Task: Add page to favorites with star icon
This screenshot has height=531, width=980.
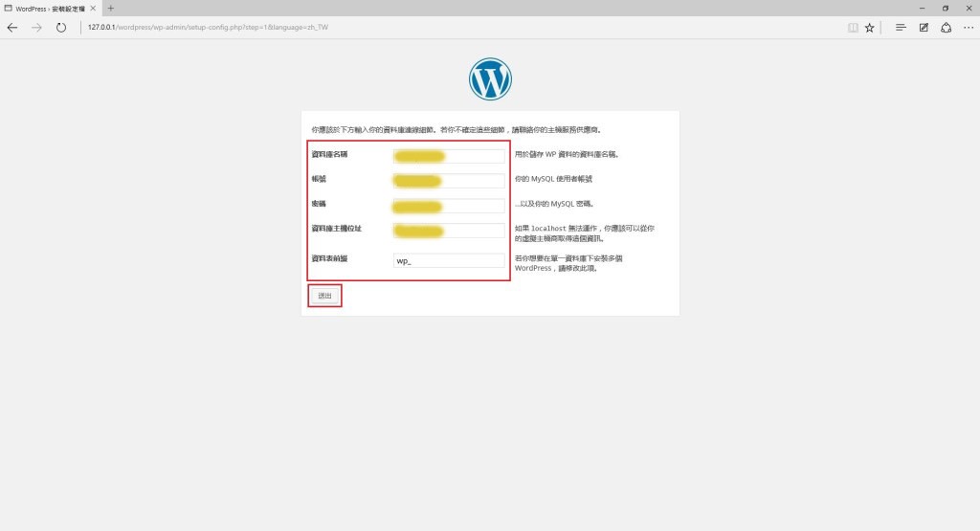Action: (869, 28)
